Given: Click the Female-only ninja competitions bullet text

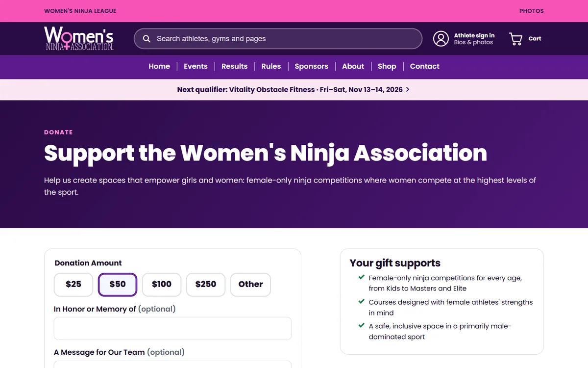Looking at the screenshot, I should (x=445, y=283).
